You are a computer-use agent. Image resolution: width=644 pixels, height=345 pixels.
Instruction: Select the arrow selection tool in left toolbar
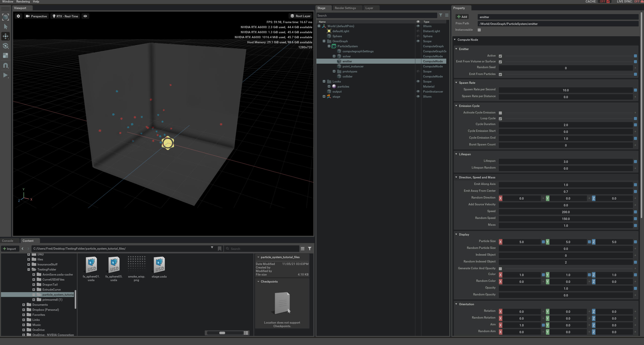coord(6,27)
